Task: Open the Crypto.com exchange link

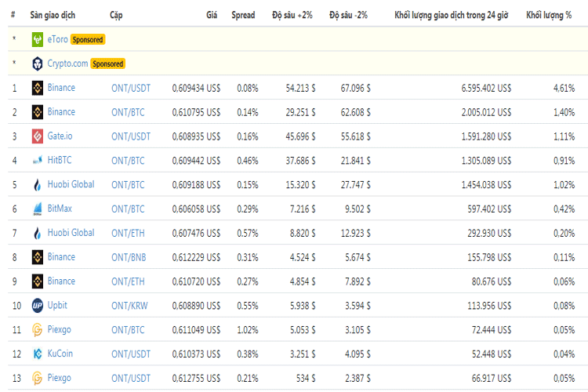Action: tap(67, 64)
